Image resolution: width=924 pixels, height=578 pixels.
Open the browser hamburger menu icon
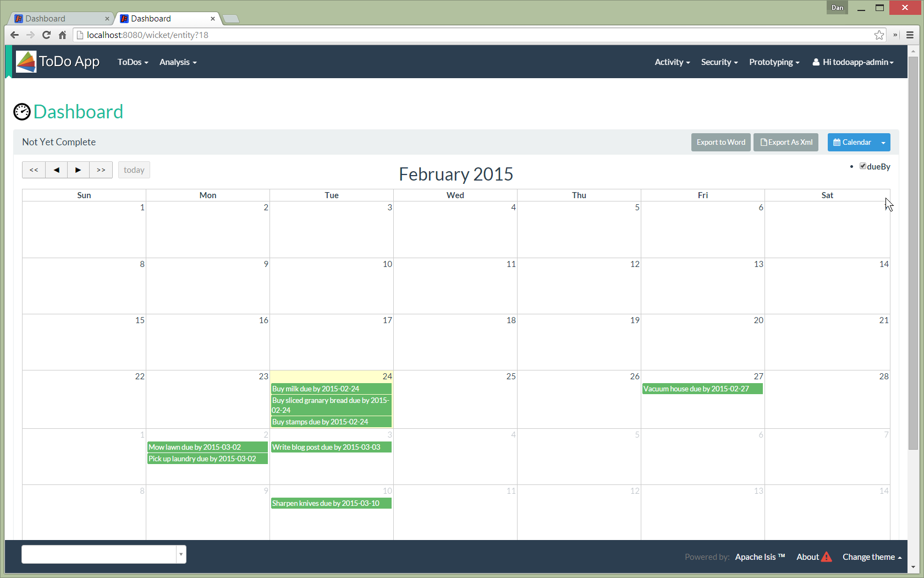coord(909,35)
